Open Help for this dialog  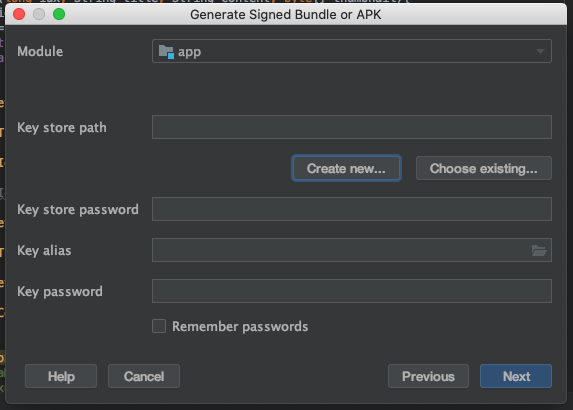[61, 376]
